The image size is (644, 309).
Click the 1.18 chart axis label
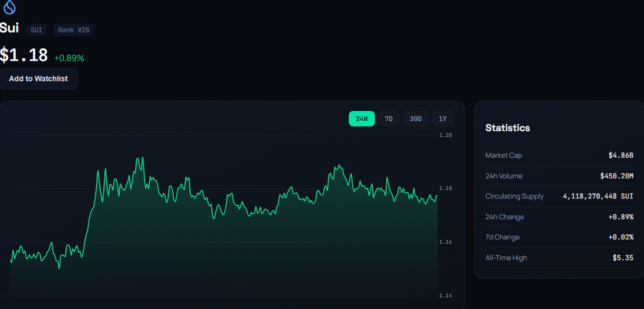coord(446,188)
